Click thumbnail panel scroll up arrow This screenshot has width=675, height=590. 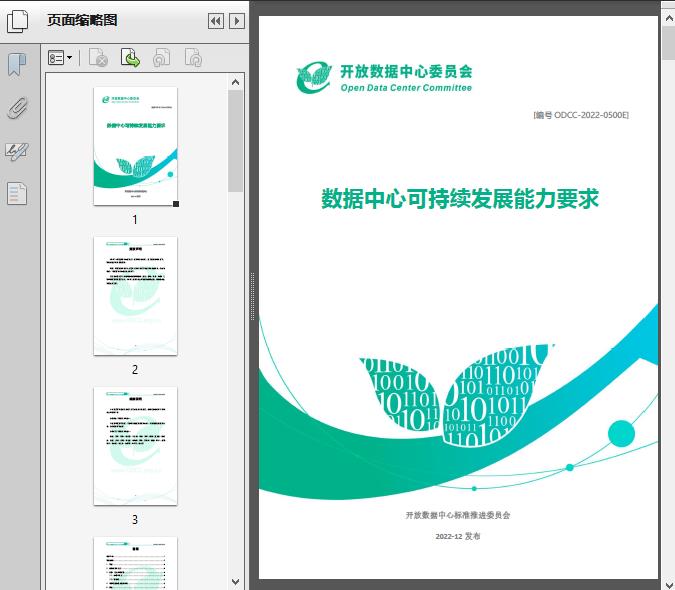click(235, 82)
